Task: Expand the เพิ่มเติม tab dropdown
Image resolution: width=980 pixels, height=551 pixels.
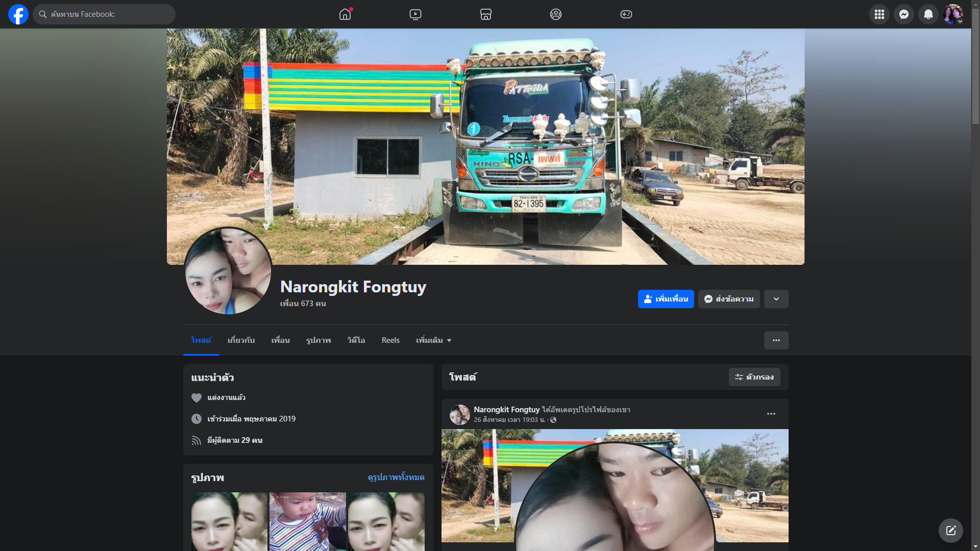Action: [433, 340]
